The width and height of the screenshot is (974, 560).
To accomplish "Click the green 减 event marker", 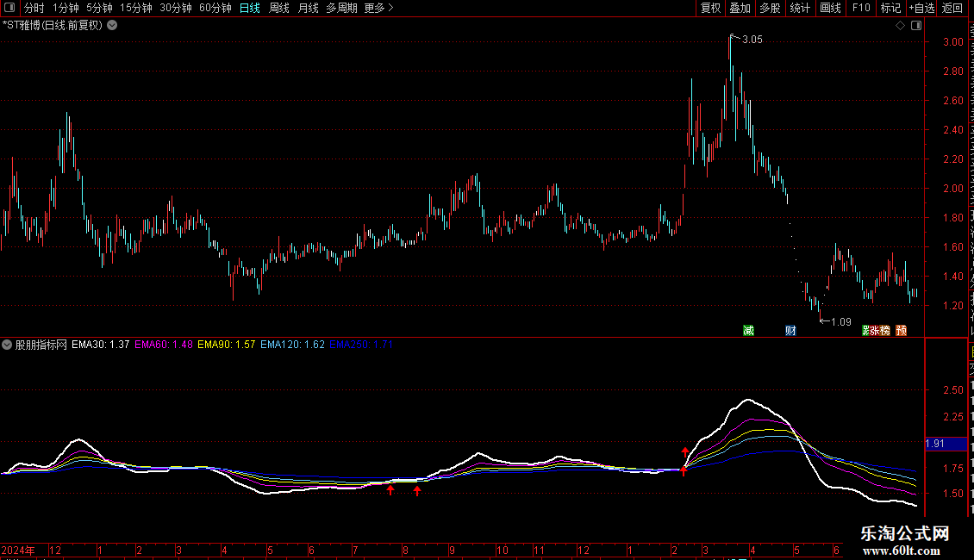I will (x=748, y=330).
